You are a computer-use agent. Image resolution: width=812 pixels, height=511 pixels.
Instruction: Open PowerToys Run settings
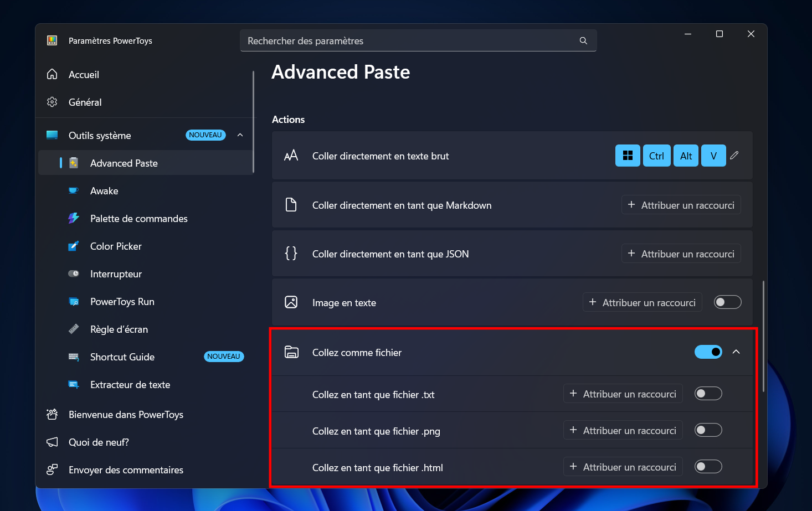tap(145, 301)
